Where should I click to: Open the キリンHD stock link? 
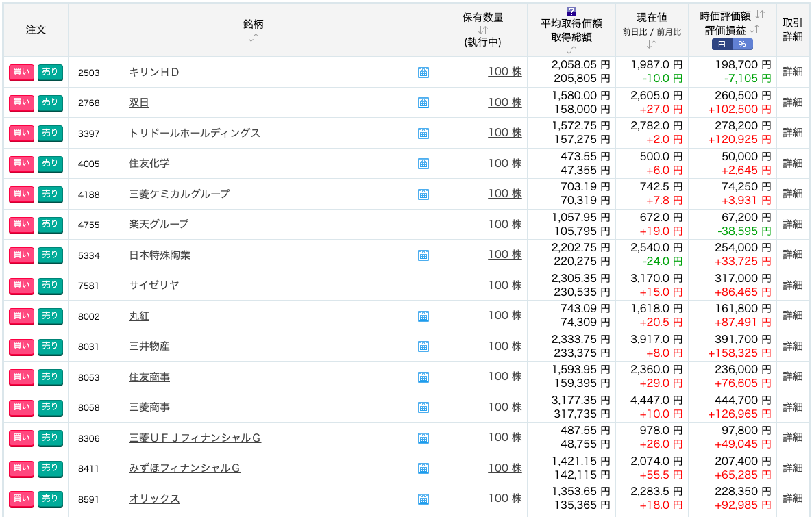154,73
